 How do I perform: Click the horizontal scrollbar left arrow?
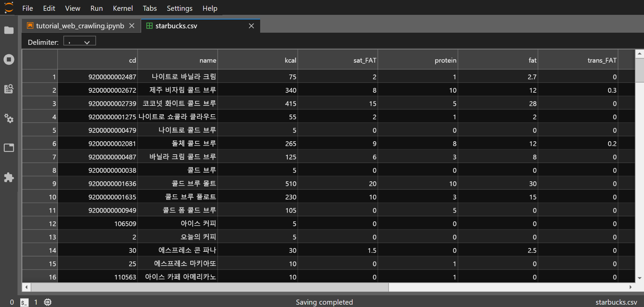click(26, 287)
